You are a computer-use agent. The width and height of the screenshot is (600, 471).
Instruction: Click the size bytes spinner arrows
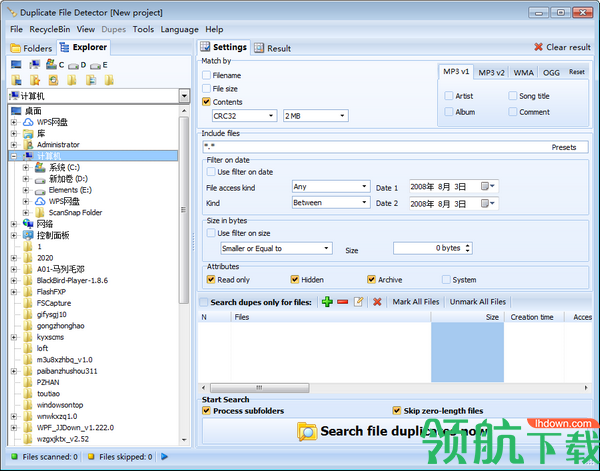(468, 248)
